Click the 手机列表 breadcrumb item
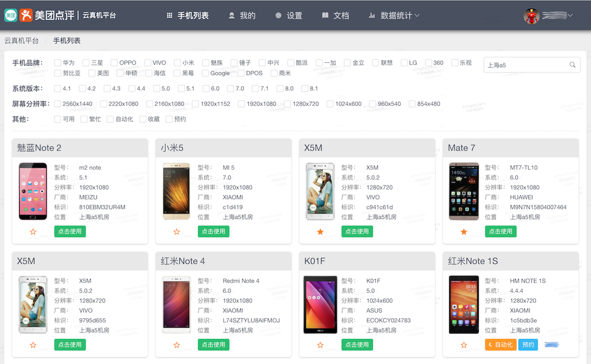Screen dimensions: 591x364 pyautogui.click(x=67, y=41)
